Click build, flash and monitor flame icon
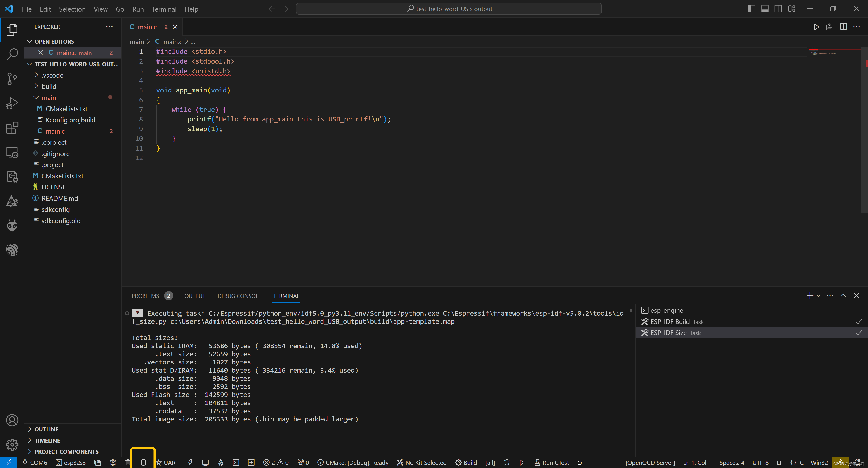Screen dimensions: 868x468 (221, 463)
